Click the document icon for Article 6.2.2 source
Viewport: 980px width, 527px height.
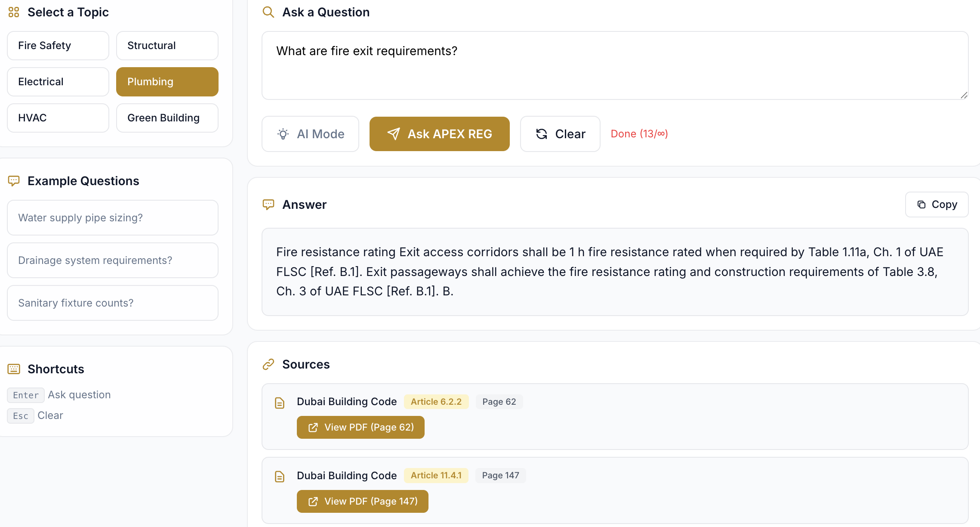pos(280,403)
